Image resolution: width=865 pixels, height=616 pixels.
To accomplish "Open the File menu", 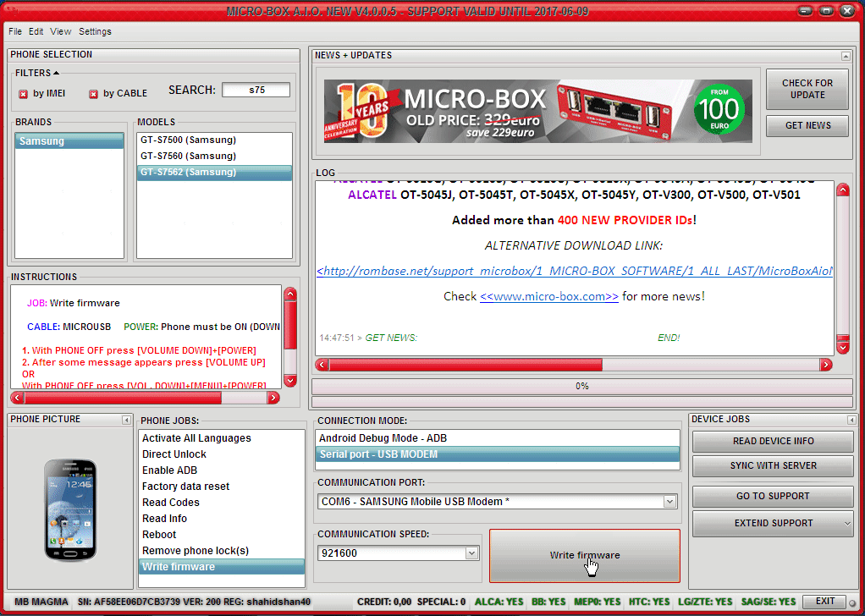I will (x=15, y=31).
